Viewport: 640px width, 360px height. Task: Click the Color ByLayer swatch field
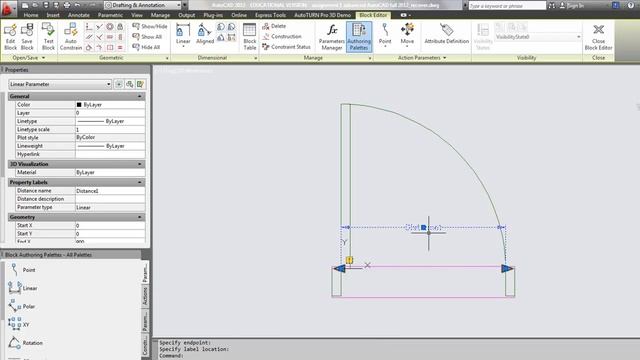110,105
